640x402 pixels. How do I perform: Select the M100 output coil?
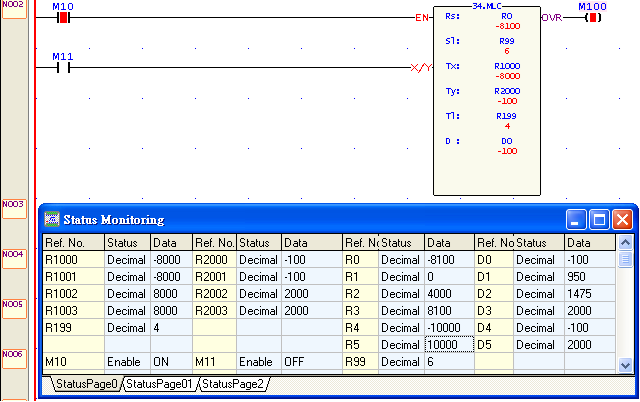(x=593, y=18)
